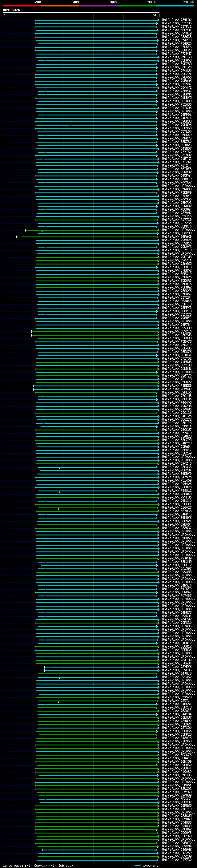Click subject label UniRef100_Q05025
197x868 pixels.
pyautogui.click(x=177, y=240)
